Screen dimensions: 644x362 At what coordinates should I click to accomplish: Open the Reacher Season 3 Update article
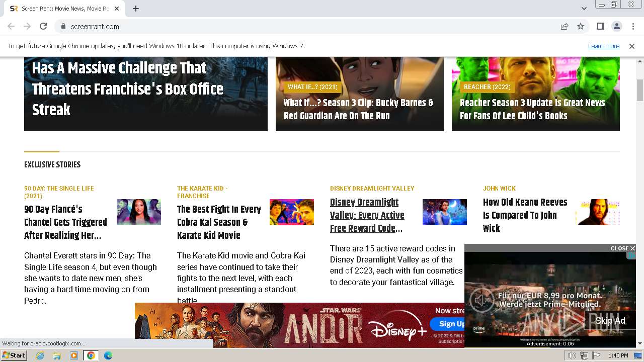532,109
